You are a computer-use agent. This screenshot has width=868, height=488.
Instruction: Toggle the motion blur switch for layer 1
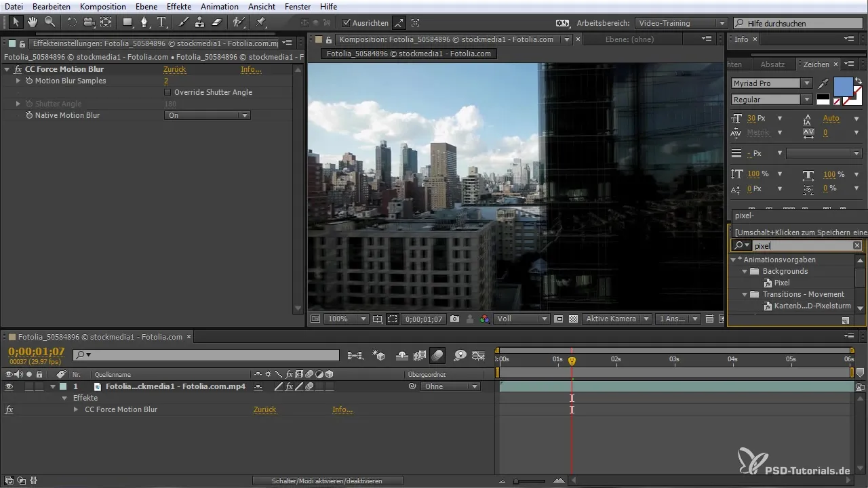[309, 386]
